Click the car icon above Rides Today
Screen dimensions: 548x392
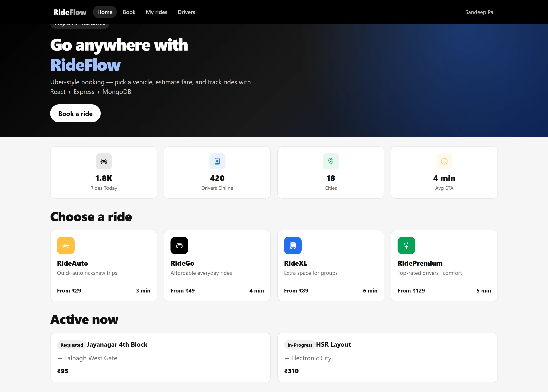click(x=104, y=161)
